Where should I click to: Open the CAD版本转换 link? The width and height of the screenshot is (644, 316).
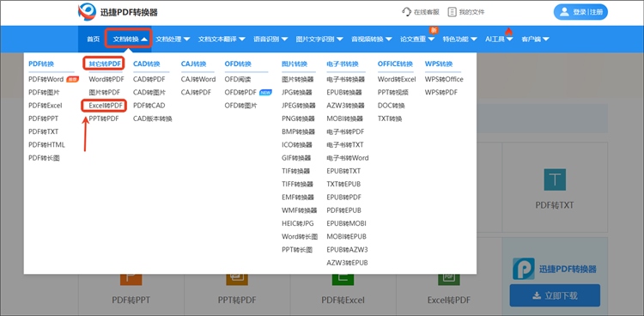[x=152, y=118]
